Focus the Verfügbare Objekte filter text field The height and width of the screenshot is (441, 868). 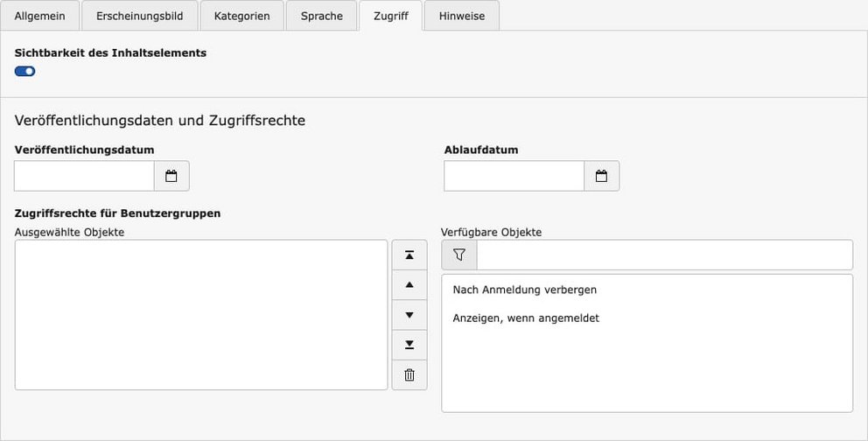point(663,255)
